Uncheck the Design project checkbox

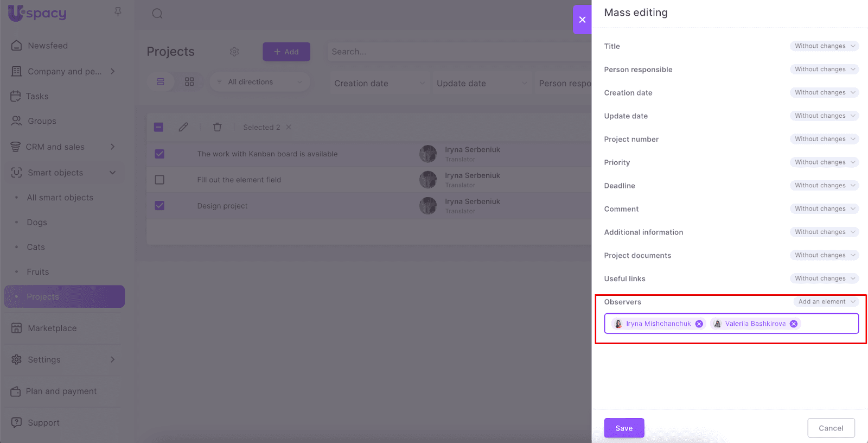click(x=159, y=206)
